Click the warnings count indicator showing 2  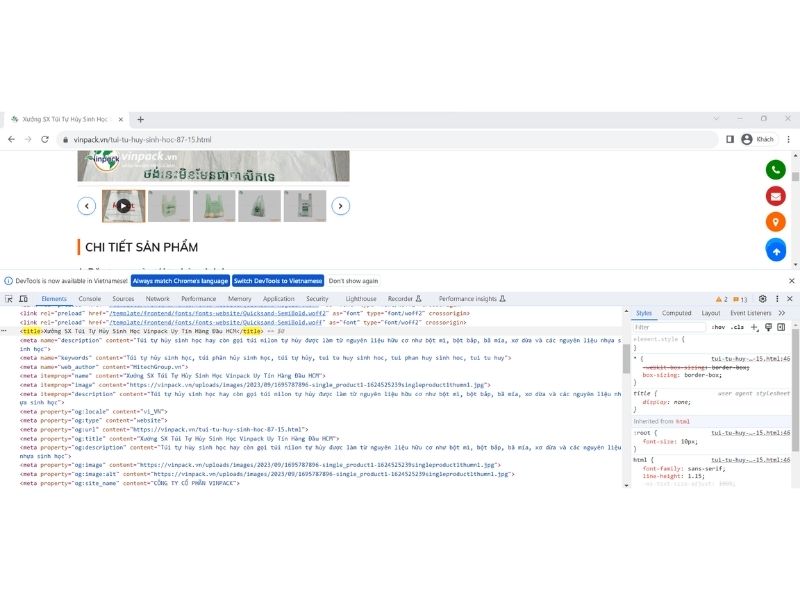(721, 299)
